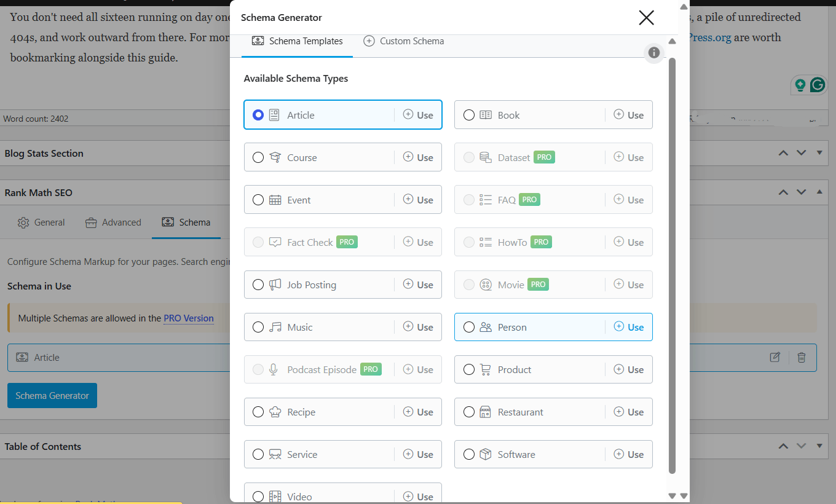The height and width of the screenshot is (504, 836).
Task: Click the green lightbulb icon near Grammarly
Action: click(800, 85)
